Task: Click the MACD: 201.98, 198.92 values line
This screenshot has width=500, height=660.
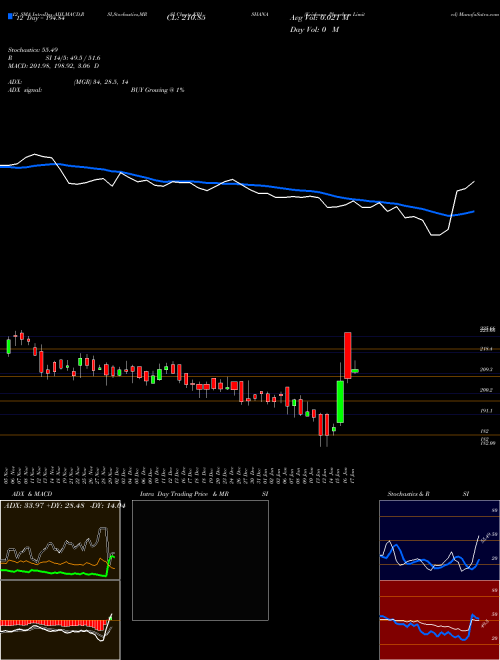Action: pyautogui.click(x=54, y=66)
